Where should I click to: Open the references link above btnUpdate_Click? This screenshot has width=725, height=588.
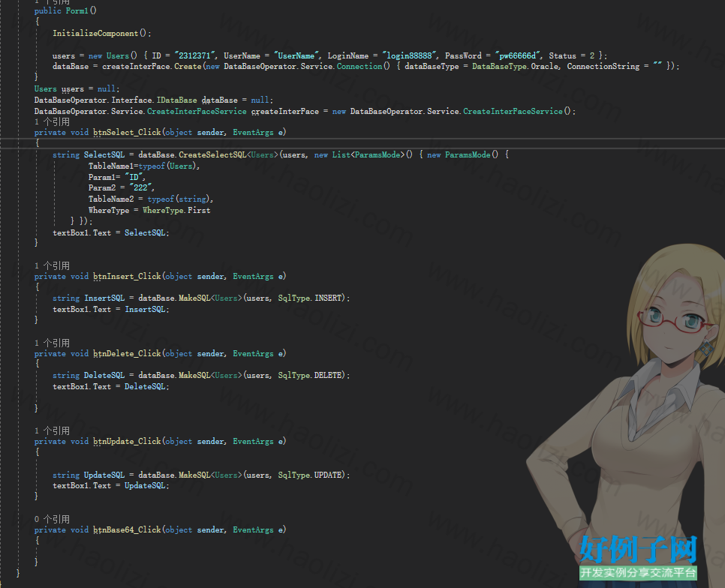52,430
